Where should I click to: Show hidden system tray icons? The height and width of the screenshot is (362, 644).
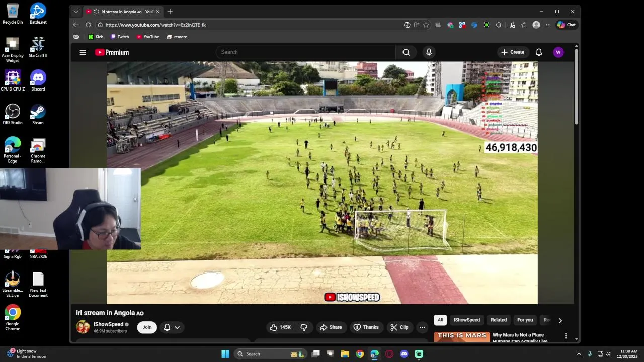pyautogui.click(x=579, y=354)
